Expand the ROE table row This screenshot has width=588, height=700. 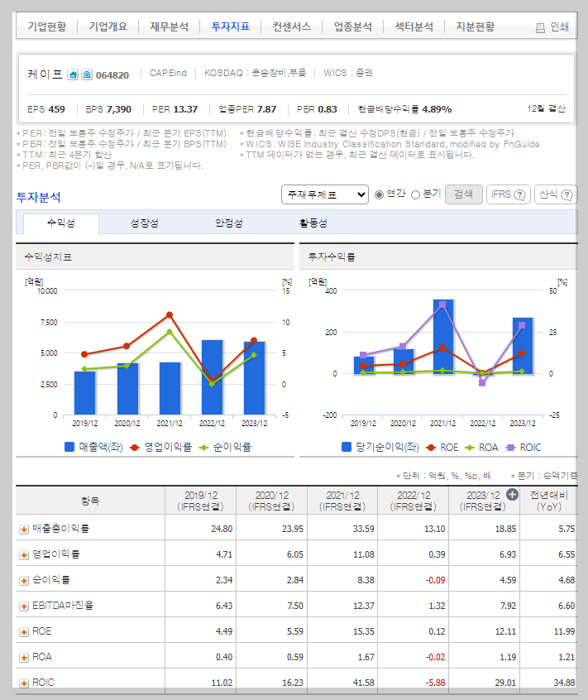pos(24,632)
